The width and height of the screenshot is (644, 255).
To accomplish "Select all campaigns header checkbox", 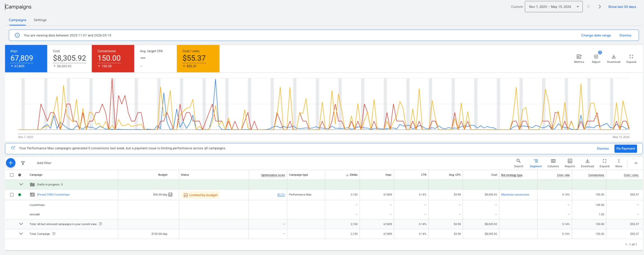I will point(12,175).
